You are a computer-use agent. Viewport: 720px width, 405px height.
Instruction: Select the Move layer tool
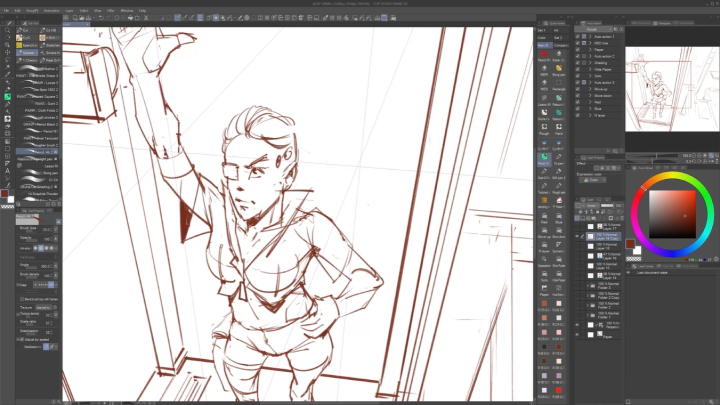7,52
